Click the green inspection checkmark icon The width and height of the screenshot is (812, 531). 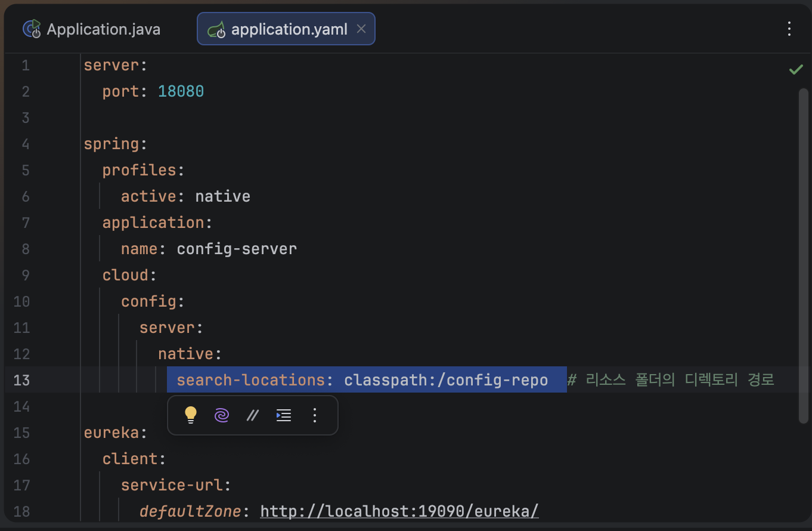tap(796, 70)
